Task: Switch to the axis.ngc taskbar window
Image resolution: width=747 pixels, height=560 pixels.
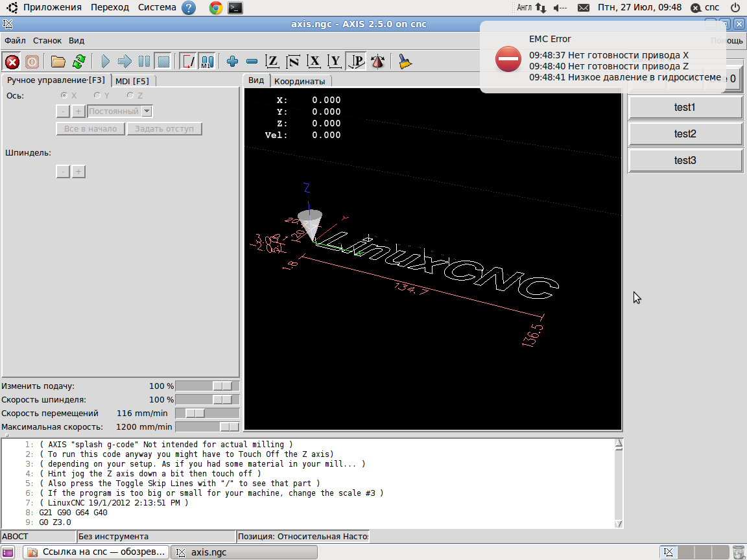Action: point(244,552)
